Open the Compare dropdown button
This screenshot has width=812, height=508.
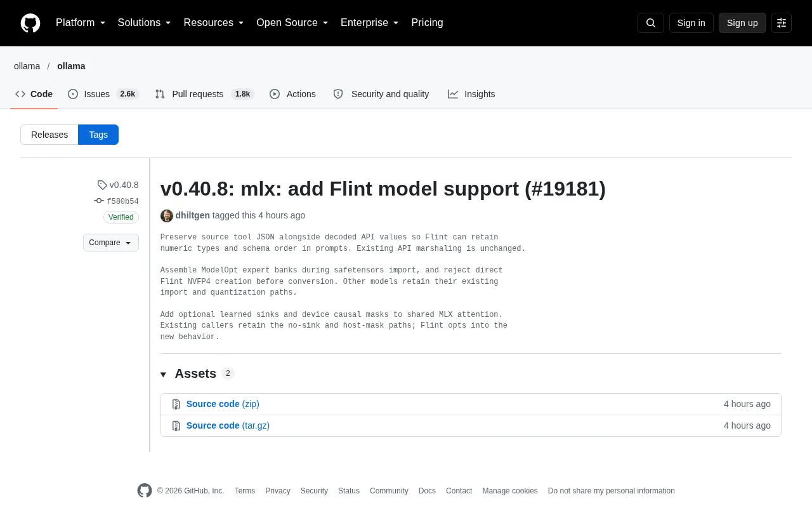pyautogui.click(x=111, y=243)
